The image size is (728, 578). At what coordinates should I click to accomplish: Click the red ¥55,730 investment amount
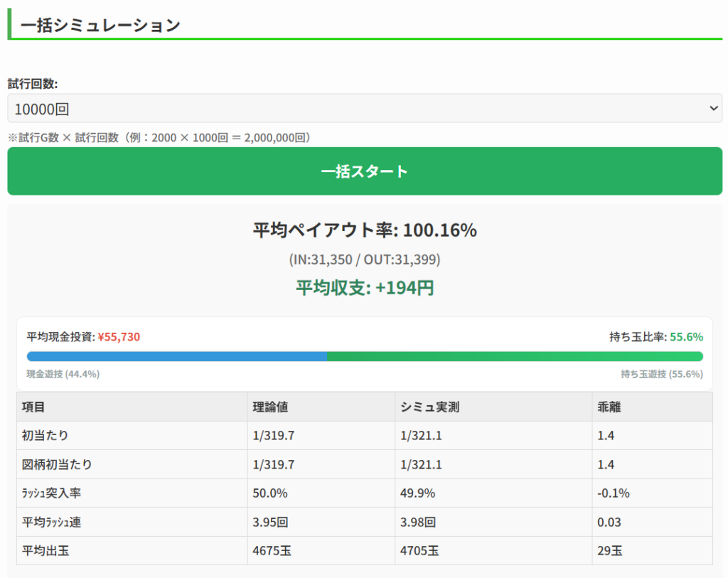coord(119,336)
